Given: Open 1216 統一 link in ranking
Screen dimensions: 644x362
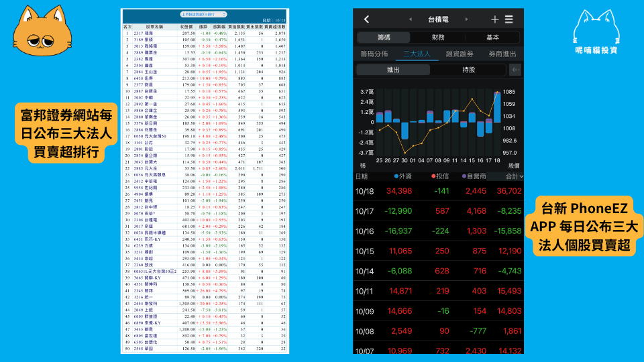Looking at the screenshot, I should 144,297.
